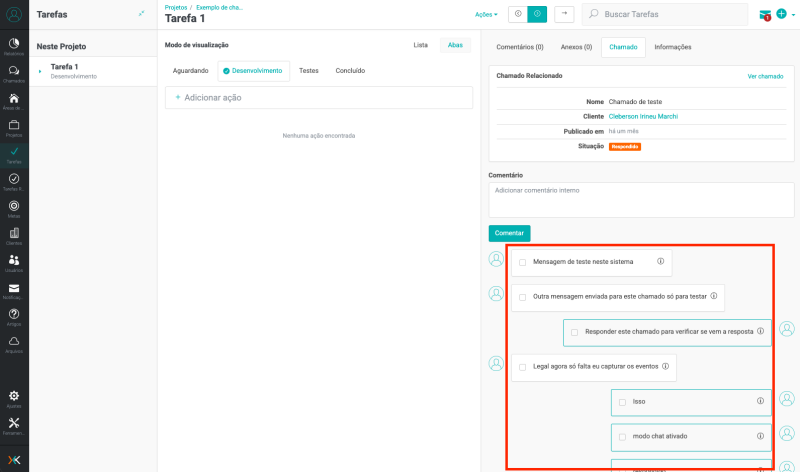Switch to the Comentários (0) tab
This screenshot has width=800, height=472.
point(519,47)
